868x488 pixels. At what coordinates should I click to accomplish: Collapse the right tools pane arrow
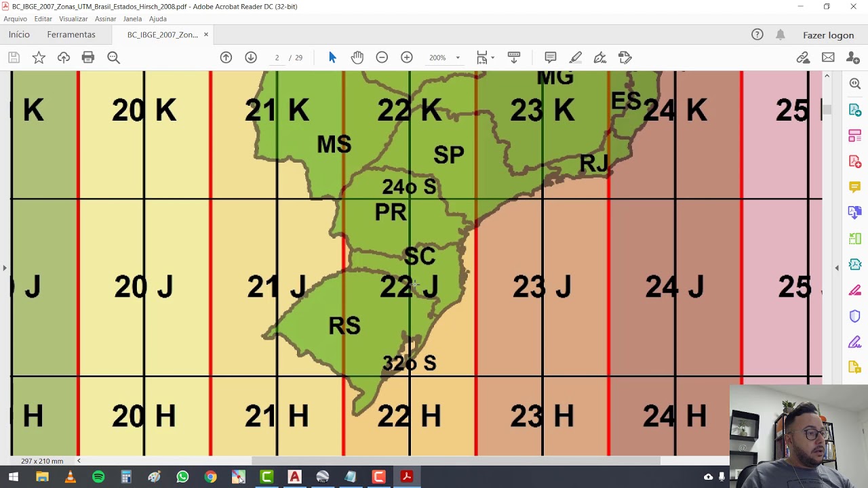tap(837, 268)
